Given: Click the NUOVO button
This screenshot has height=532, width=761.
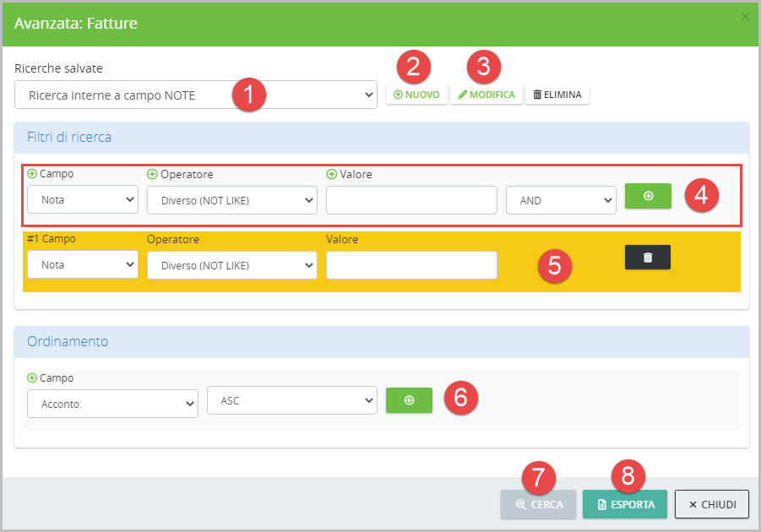Looking at the screenshot, I should point(416,95).
